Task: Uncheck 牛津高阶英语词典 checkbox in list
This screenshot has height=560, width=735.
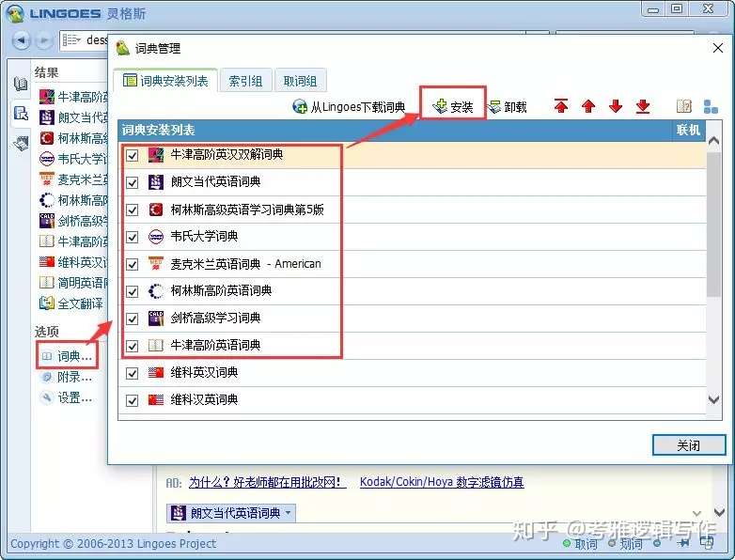Action: [x=133, y=346]
